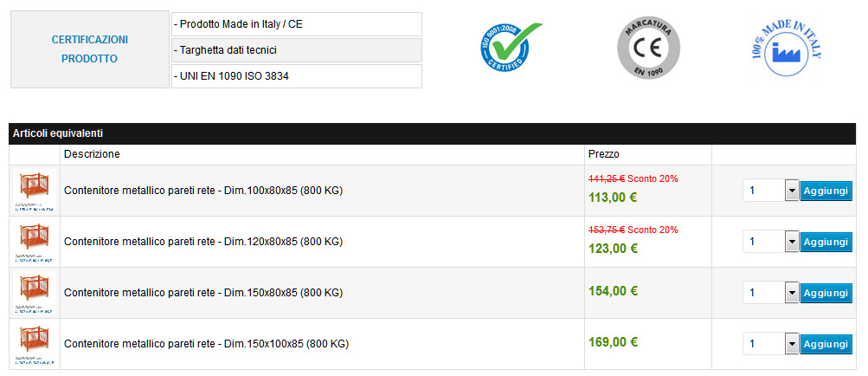
Task: Add the 169,00 € container to cart
Action: (x=826, y=344)
